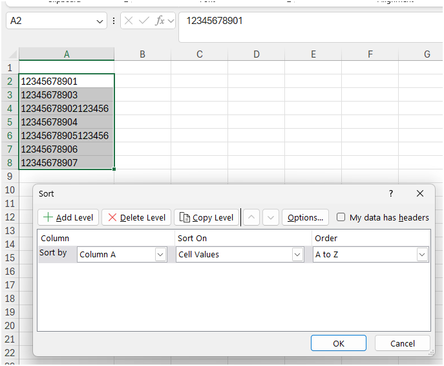444x366 pixels.
Task: Click the Delete Level button
Action: [136, 217]
